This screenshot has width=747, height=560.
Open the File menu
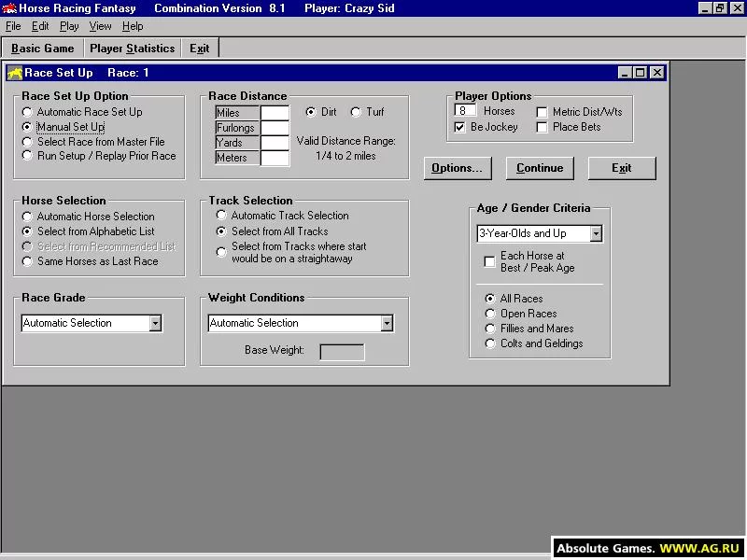point(13,26)
